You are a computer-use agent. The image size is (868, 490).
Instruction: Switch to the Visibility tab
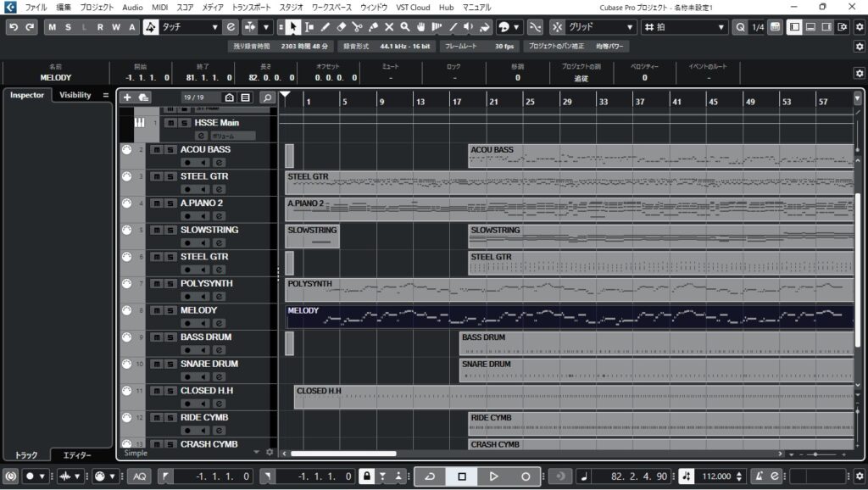pyautogui.click(x=75, y=95)
